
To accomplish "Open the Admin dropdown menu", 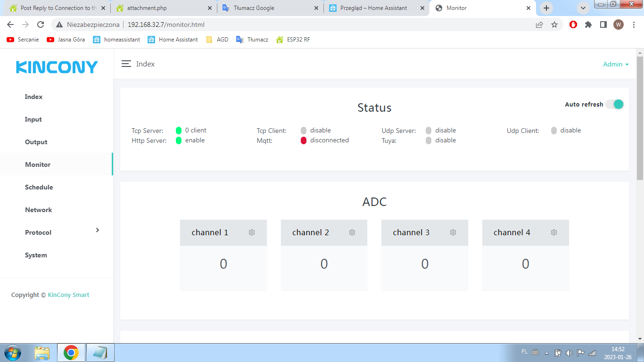I will point(616,64).
